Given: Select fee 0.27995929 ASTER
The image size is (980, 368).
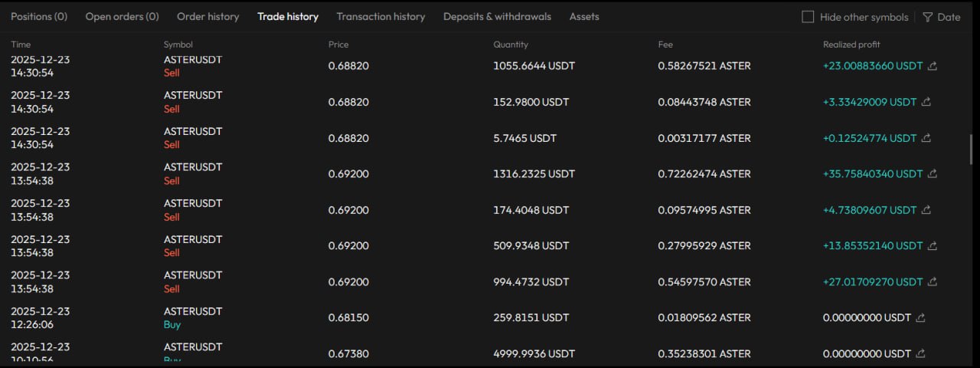Looking at the screenshot, I should tap(704, 246).
